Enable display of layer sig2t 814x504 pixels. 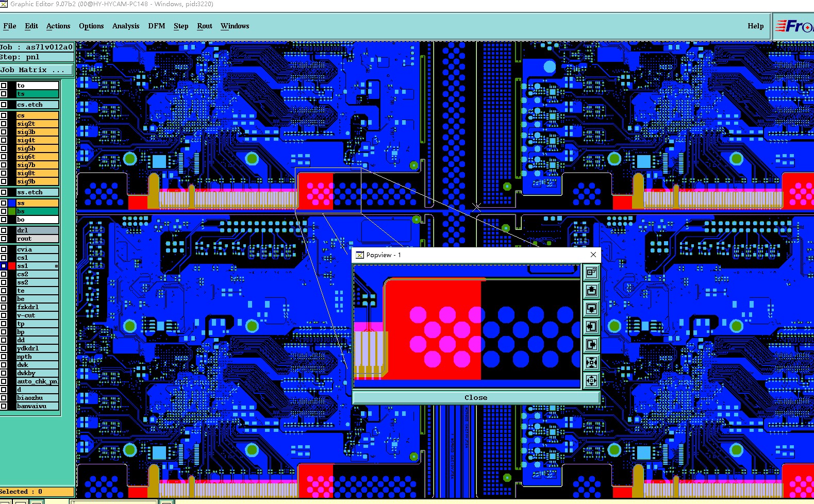coord(4,124)
